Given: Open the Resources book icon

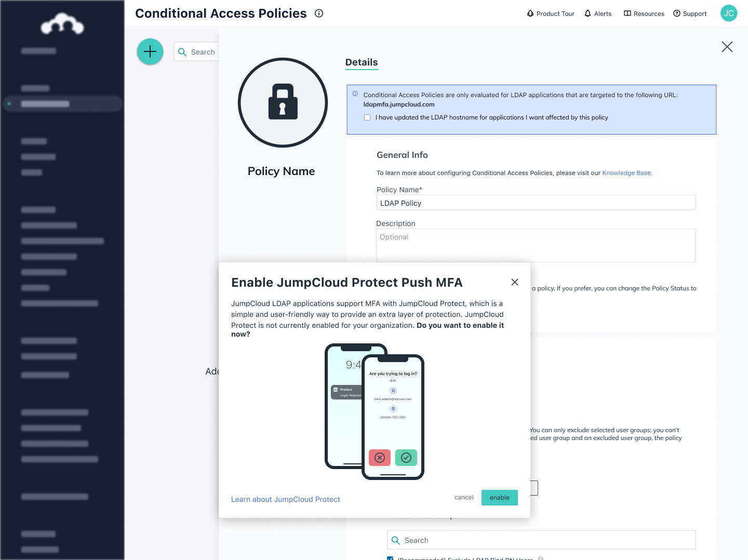Looking at the screenshot, I should 626,13.
